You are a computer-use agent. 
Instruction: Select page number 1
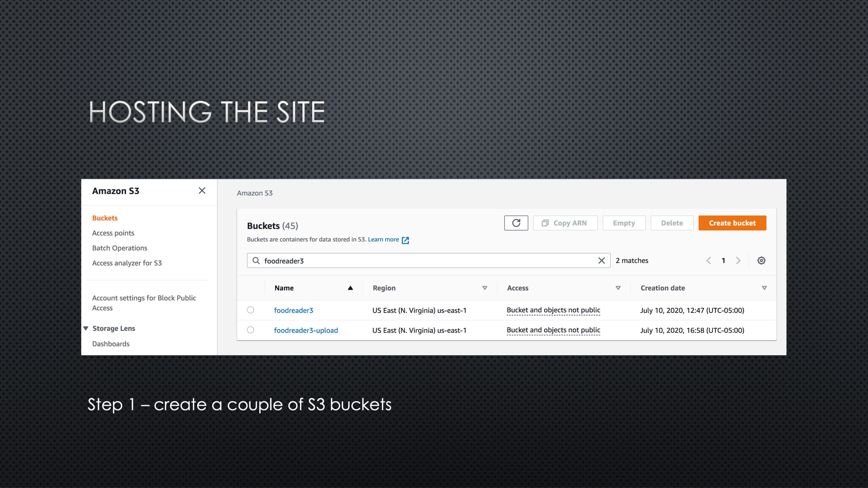[x=723, y=261]
